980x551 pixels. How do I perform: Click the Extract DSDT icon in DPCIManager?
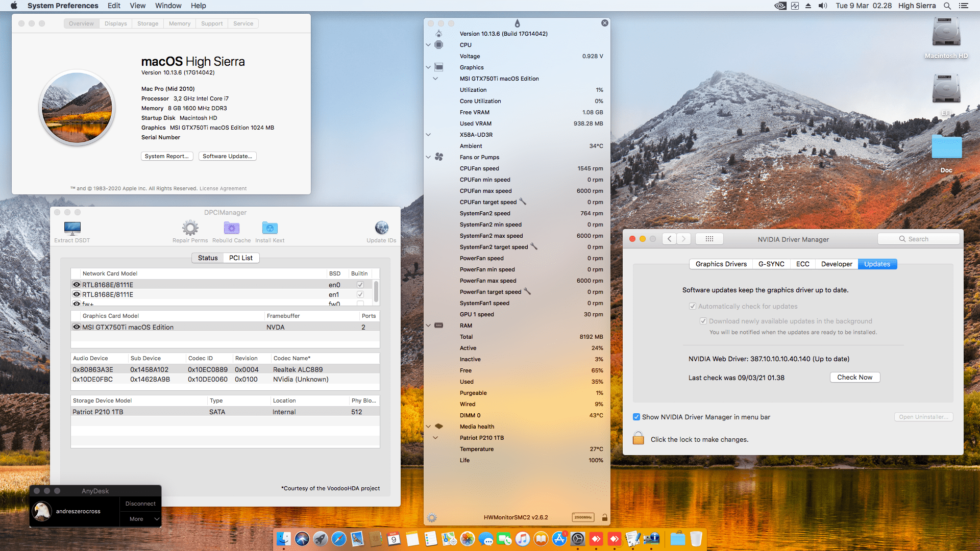pyautogui.click(x=72, y=228)
